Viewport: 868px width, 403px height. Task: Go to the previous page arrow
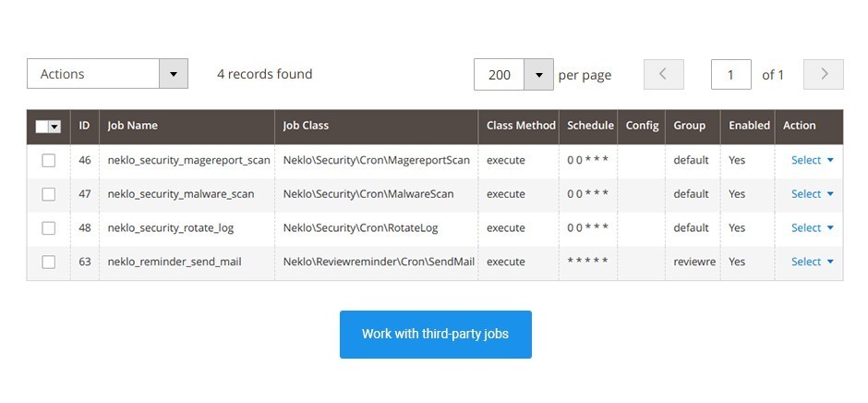[x=663, y=74]
